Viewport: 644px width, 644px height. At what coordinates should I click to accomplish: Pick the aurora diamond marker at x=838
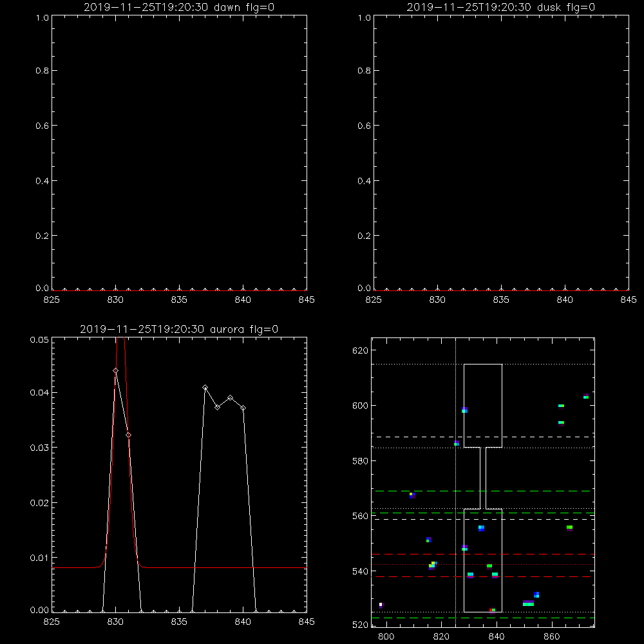click(218, 407)
